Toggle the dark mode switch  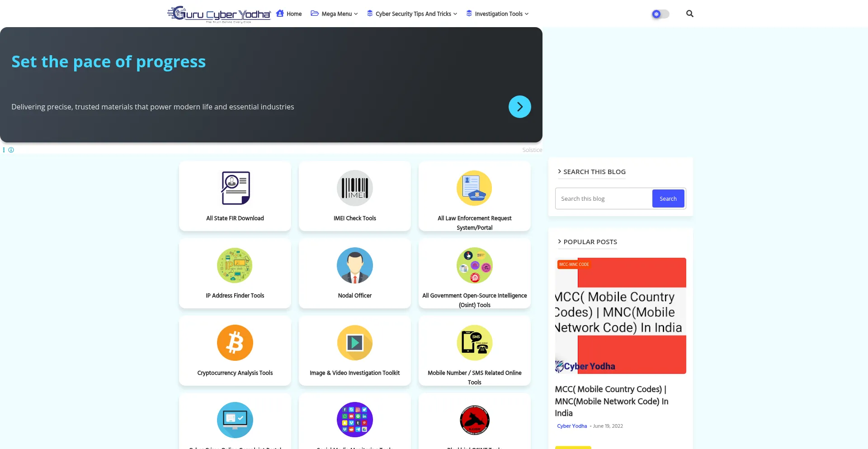coord(660,14)
